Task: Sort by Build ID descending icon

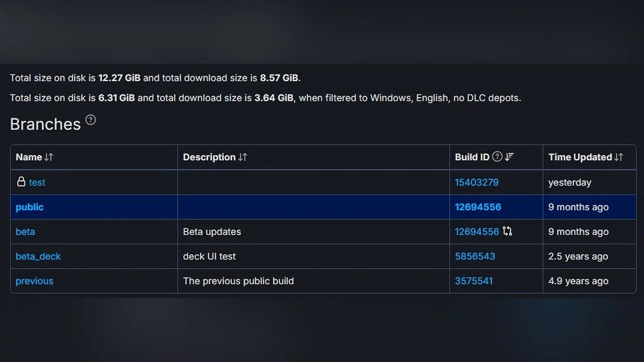Action: [509, 157]
